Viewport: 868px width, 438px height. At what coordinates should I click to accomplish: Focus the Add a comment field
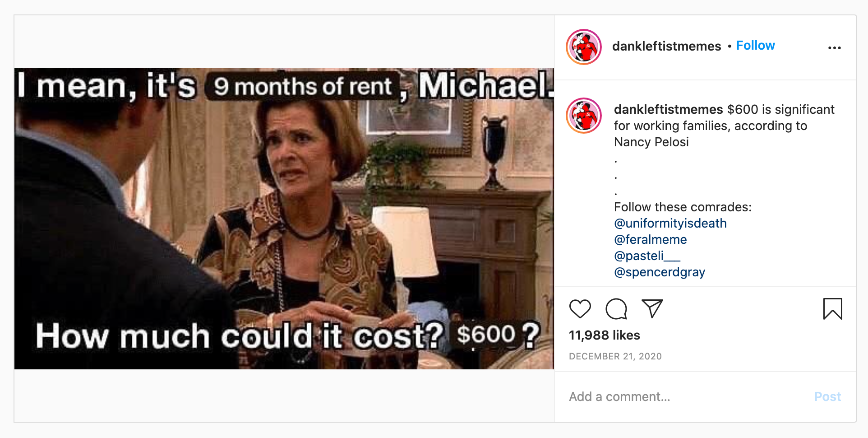(686, 396)
